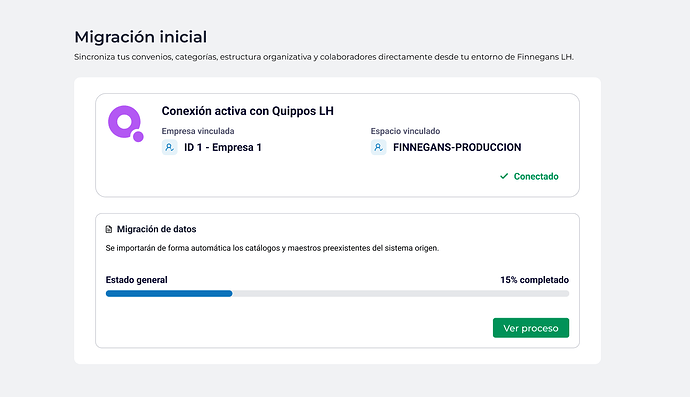This screenshot has height=397, width=690.
Task: Select the text ID 1 - Empresa 1
Action: pos(223,147)
